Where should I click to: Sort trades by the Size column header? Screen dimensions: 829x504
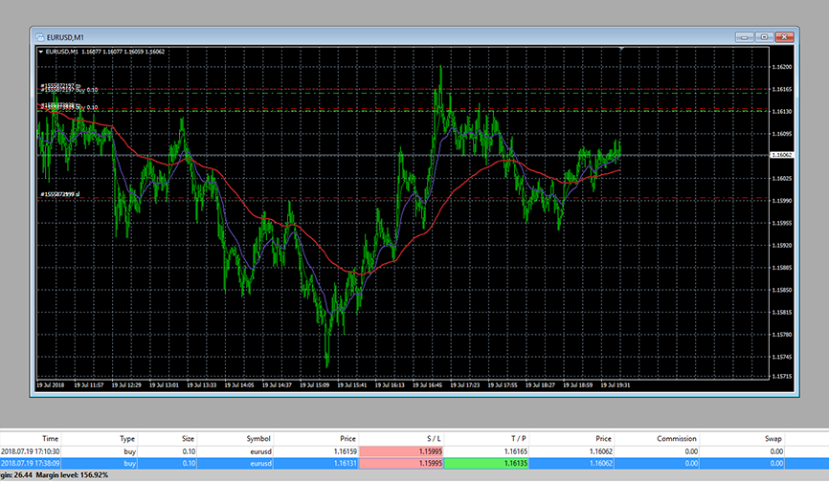(x=188, y=439)
